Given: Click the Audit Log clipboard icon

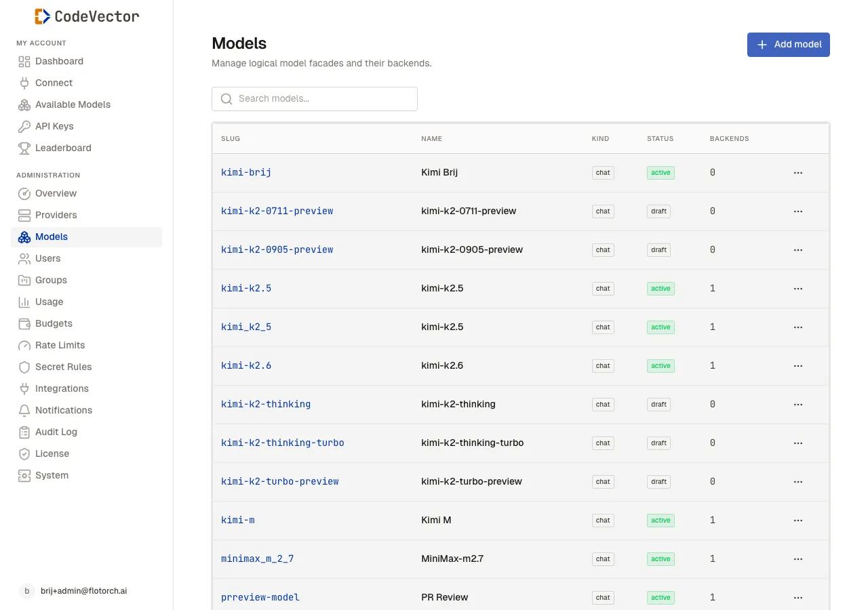Looking at the screenshot, I should [24, 432].
